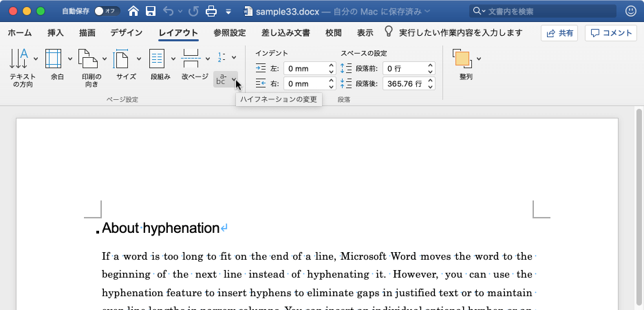This screenshot has width=644, height=310.
Task: Click the word Microsoft in the paragraph
Action: pos(364,256)
